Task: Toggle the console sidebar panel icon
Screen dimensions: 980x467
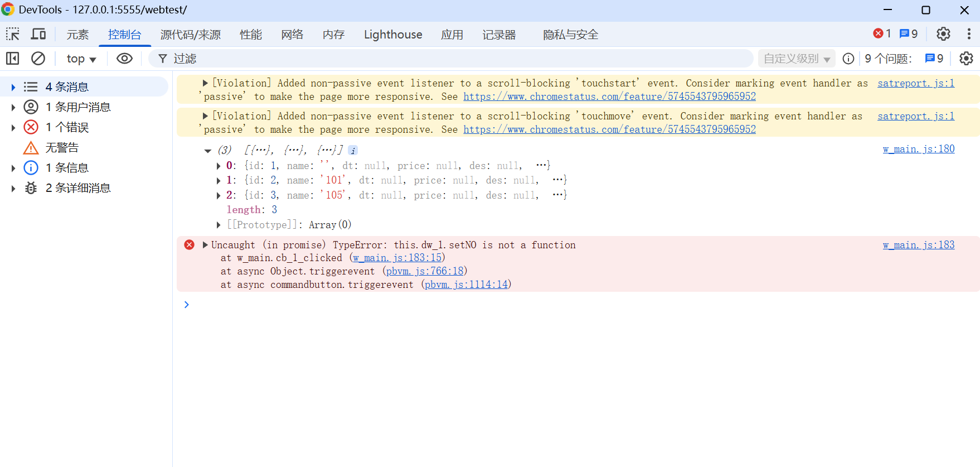Action: click(x=13, y=59)
